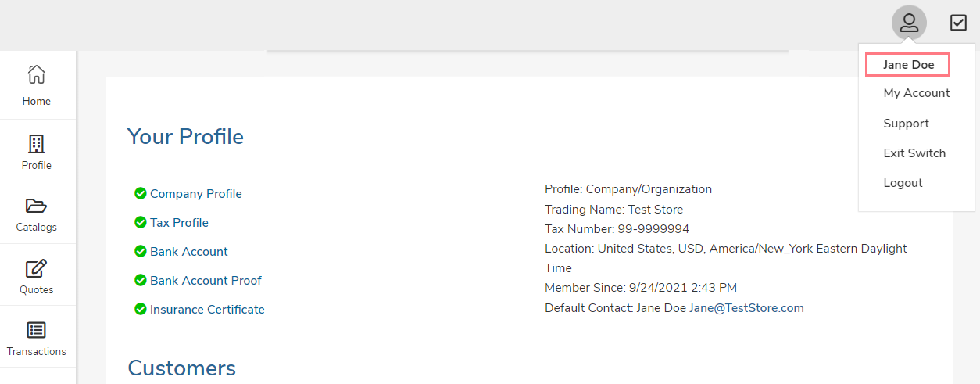The height and width of the screenshot is (384, 980).
Task: Click the Jane@TestStore.com email link
Action: [746, 308]
